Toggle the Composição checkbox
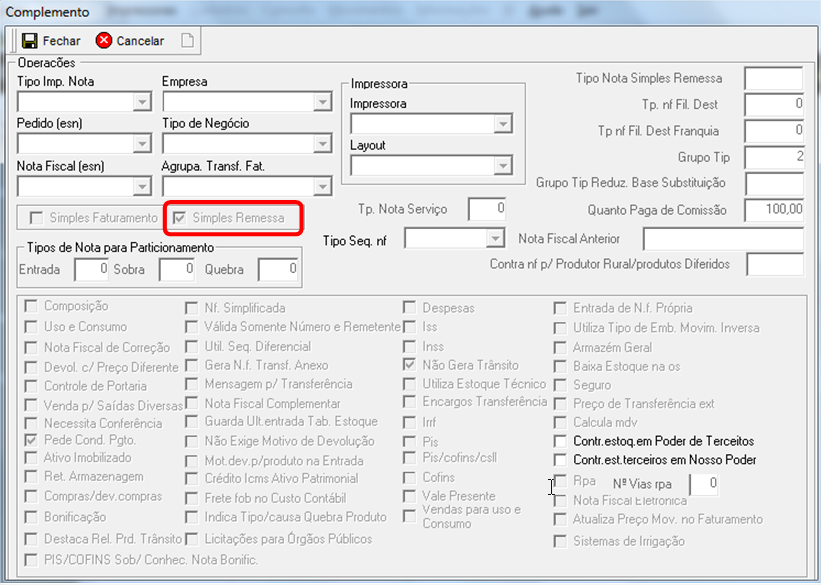 point(31,306)
